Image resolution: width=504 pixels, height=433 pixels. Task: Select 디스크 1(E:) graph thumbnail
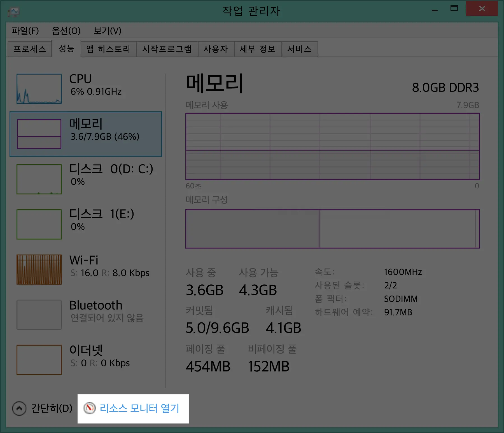[x=39, y=224]
